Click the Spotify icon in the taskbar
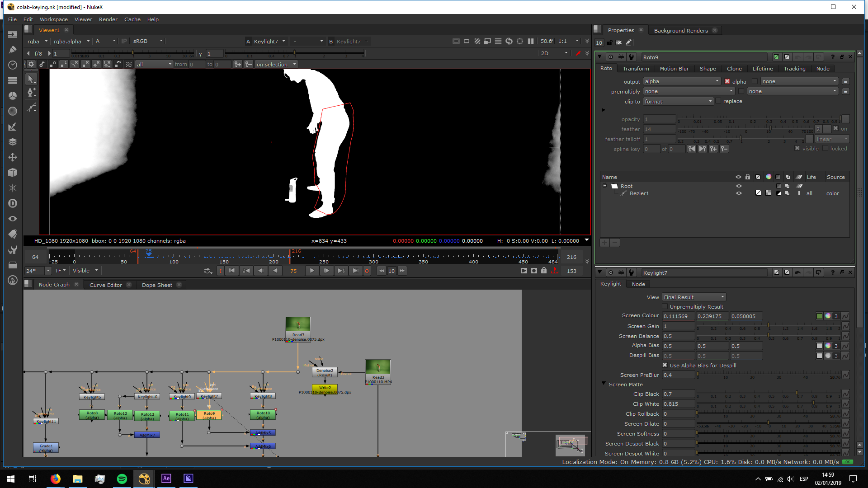The height and width of the screenshot is (488, 868). point(122,479)
